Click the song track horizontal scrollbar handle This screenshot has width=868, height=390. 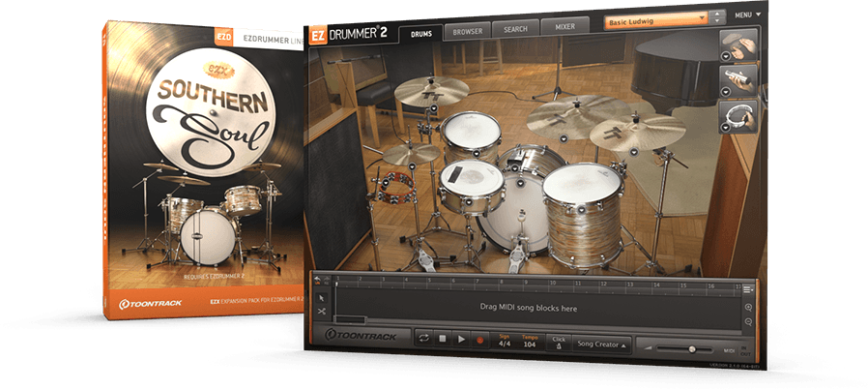click(351, 319)
